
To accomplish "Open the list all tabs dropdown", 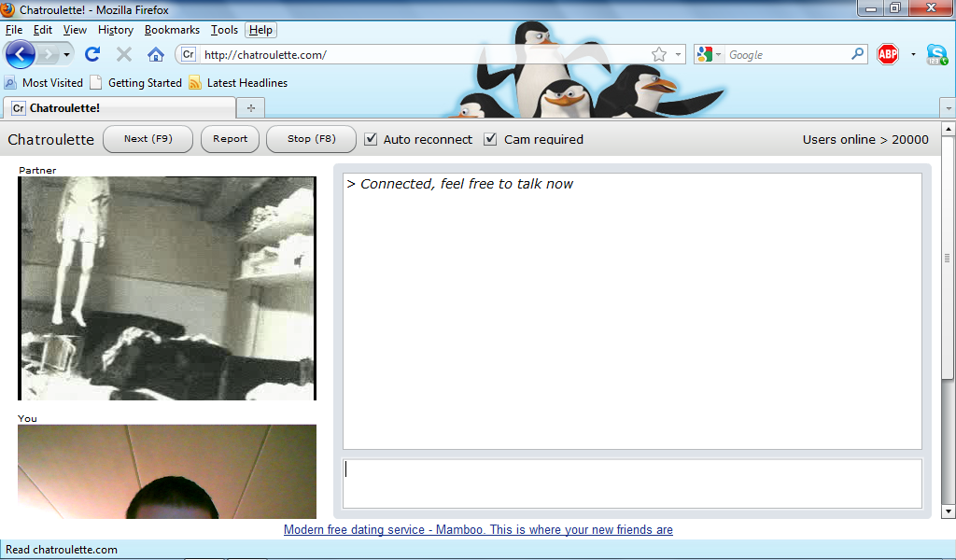I will click(949, 108).
